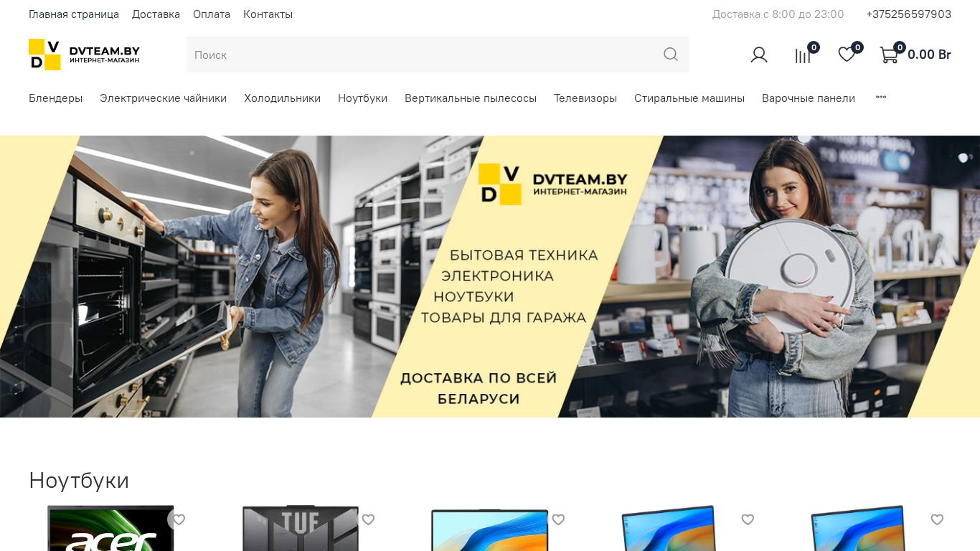980x551 pixels.
Task: Favorite the fifth laptop card
Action: pyautogui.click(x=937, y=519)
